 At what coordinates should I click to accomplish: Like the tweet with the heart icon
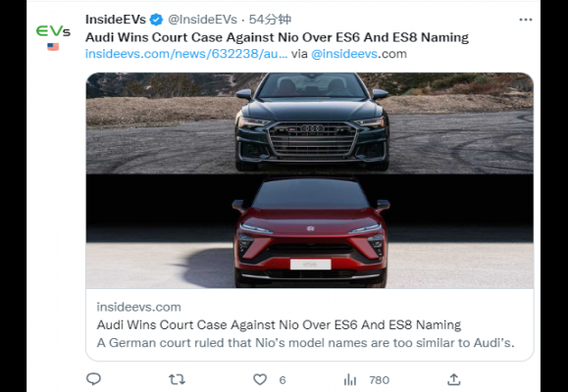tap(260, 379)
